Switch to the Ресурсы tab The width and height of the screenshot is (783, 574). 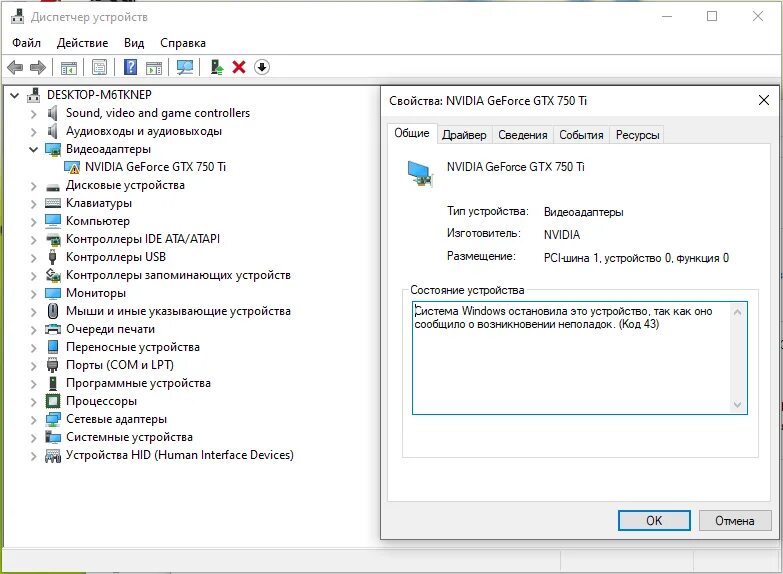(x=638, y=135)
